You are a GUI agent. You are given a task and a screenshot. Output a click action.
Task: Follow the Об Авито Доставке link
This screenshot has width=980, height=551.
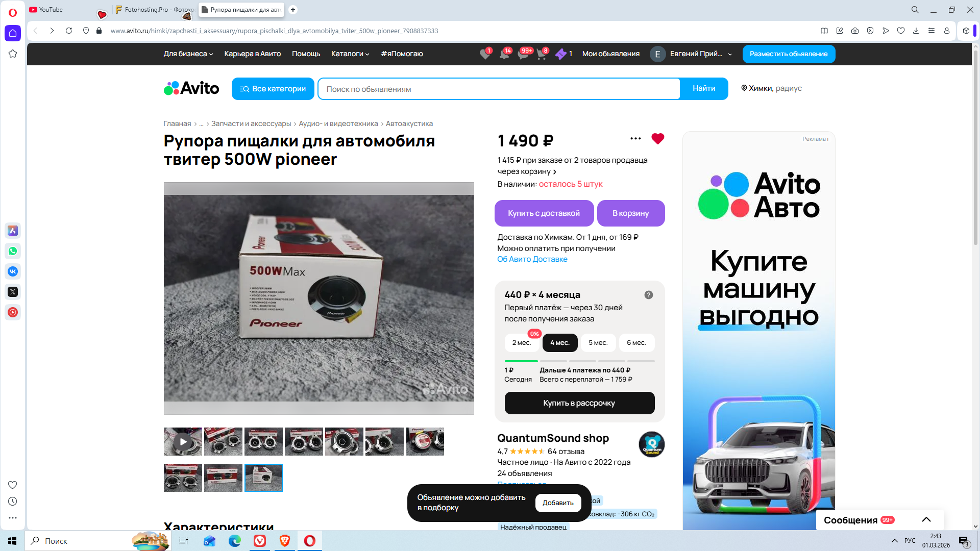coord(532,259)
